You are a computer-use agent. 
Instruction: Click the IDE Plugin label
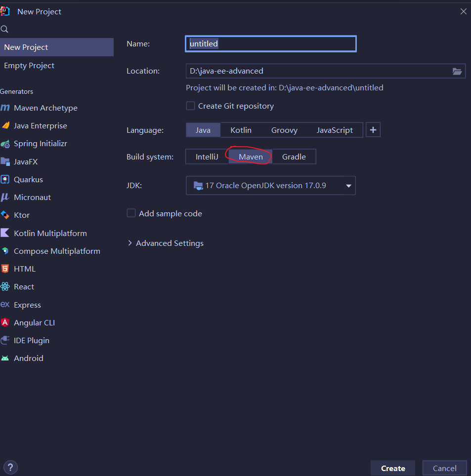pyautogui.click(x=32, y=341)
